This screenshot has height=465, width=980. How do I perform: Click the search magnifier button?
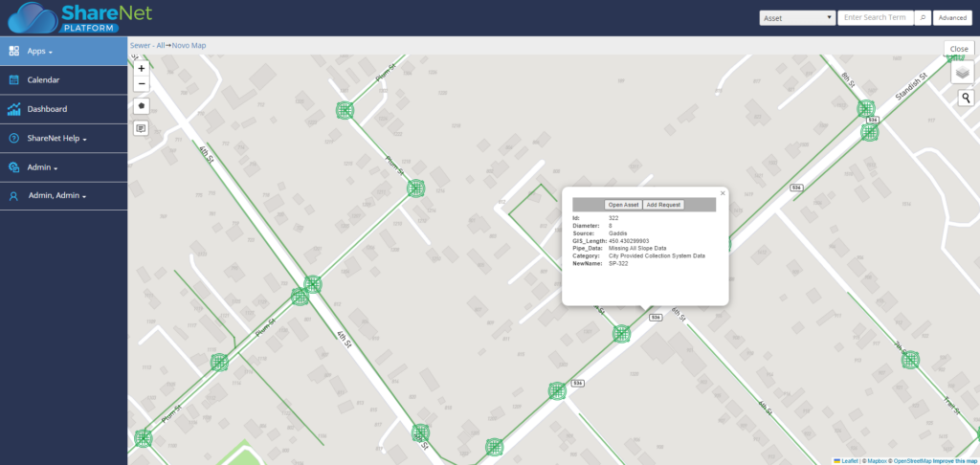point(923,17)
